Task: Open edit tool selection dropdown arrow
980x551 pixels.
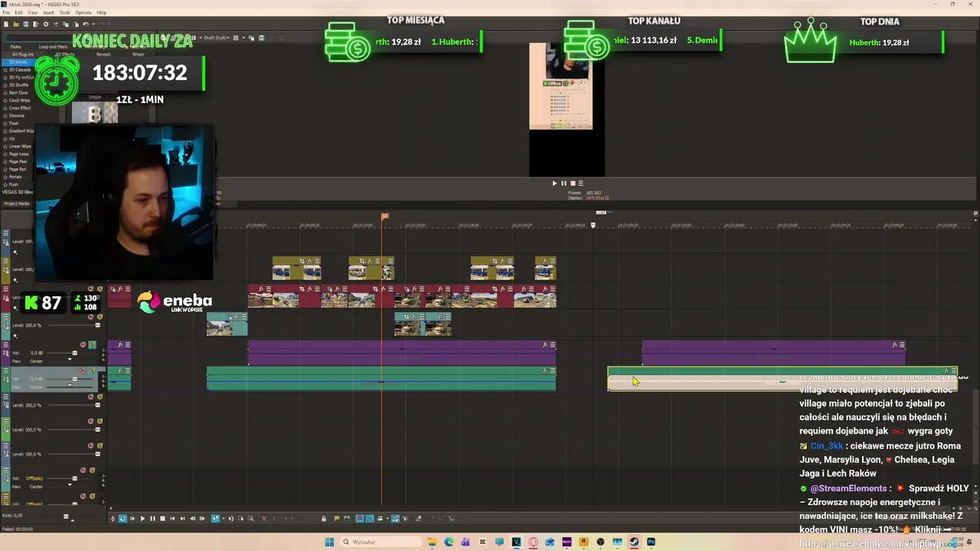Action: click(x=224, y=518)
